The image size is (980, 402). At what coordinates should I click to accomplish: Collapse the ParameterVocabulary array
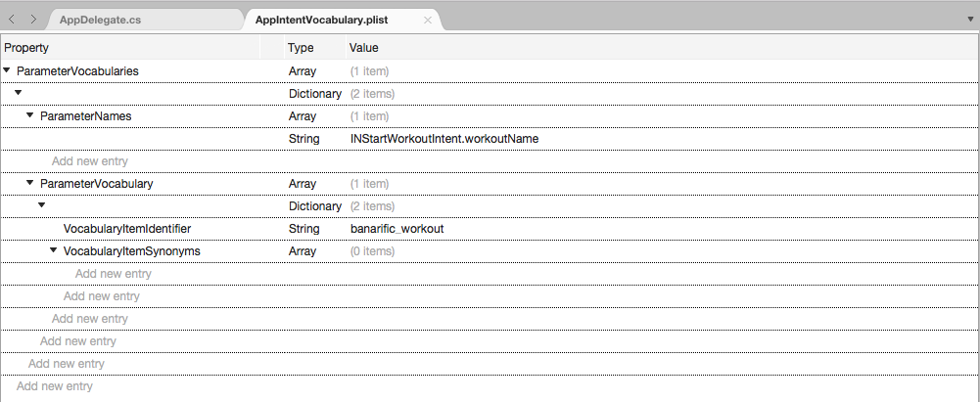pyautogui.click(x=30, y=183)
